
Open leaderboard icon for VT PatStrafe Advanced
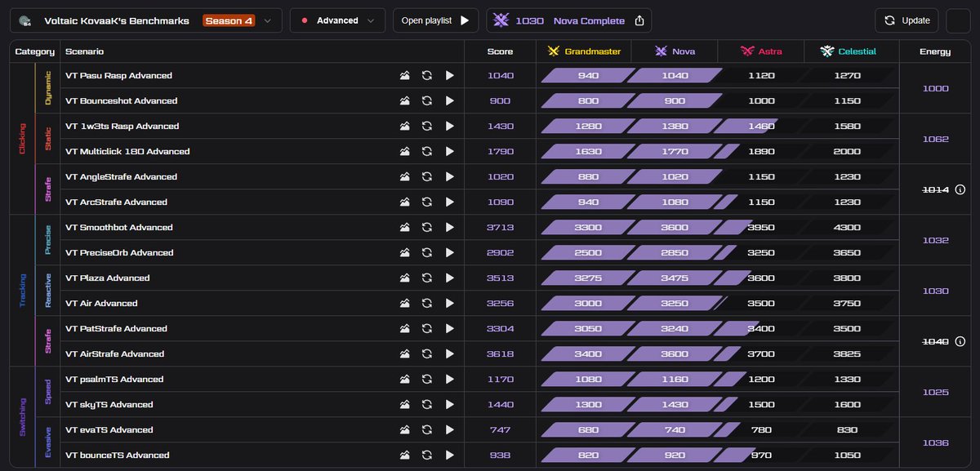tap(404, 329)
